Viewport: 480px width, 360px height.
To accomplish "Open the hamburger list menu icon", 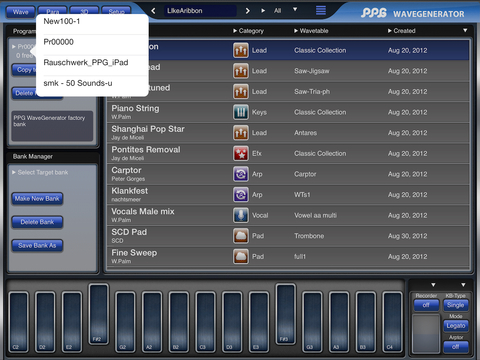I will pyautogui.click(x=321, y=10).
